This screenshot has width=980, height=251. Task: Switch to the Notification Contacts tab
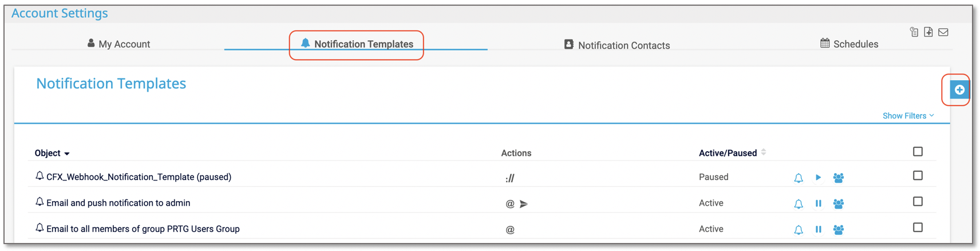[x=617, y=45]
